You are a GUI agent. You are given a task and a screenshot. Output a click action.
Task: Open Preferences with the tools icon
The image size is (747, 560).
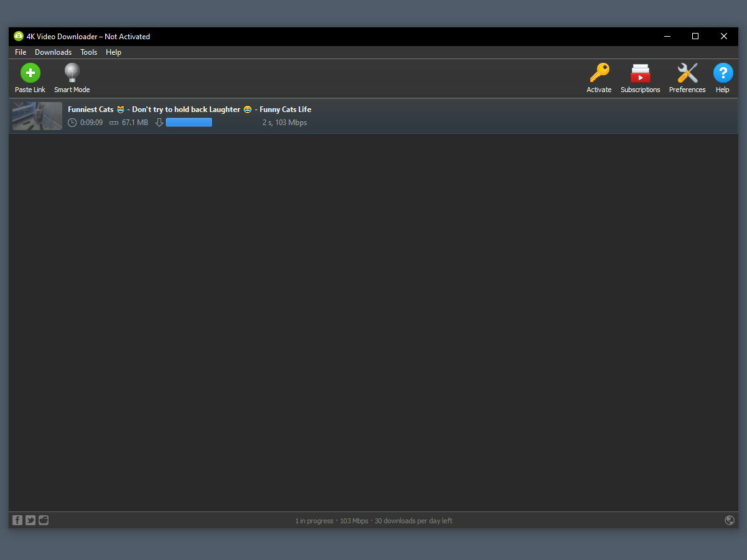(687, 78)
